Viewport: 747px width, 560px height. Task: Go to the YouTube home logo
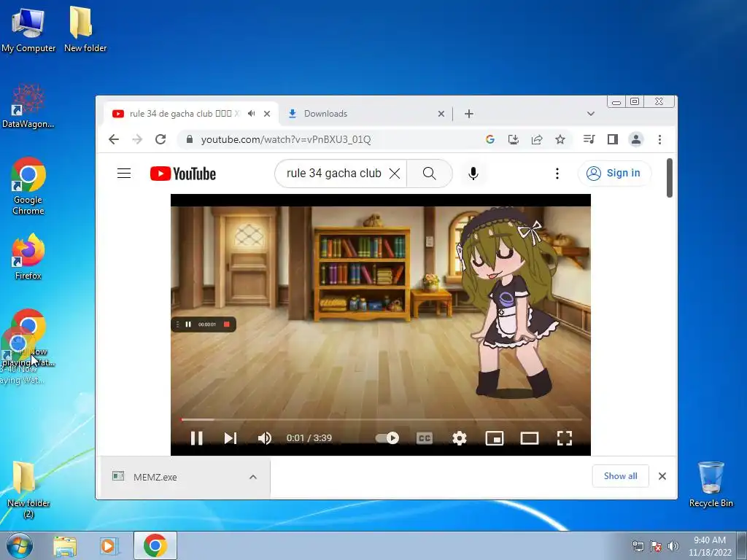[183, 174]
